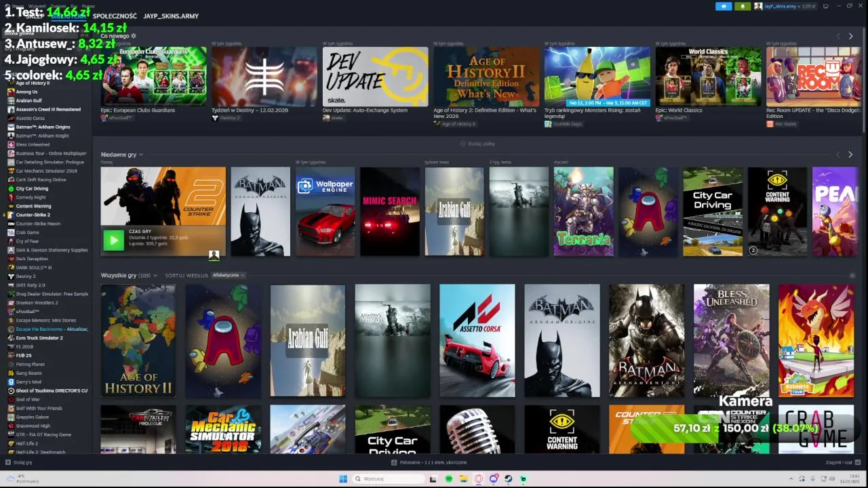This screenshot has width=868, height=488.
Task: Open the green notifications bell
Action: [x=743, y=6]
